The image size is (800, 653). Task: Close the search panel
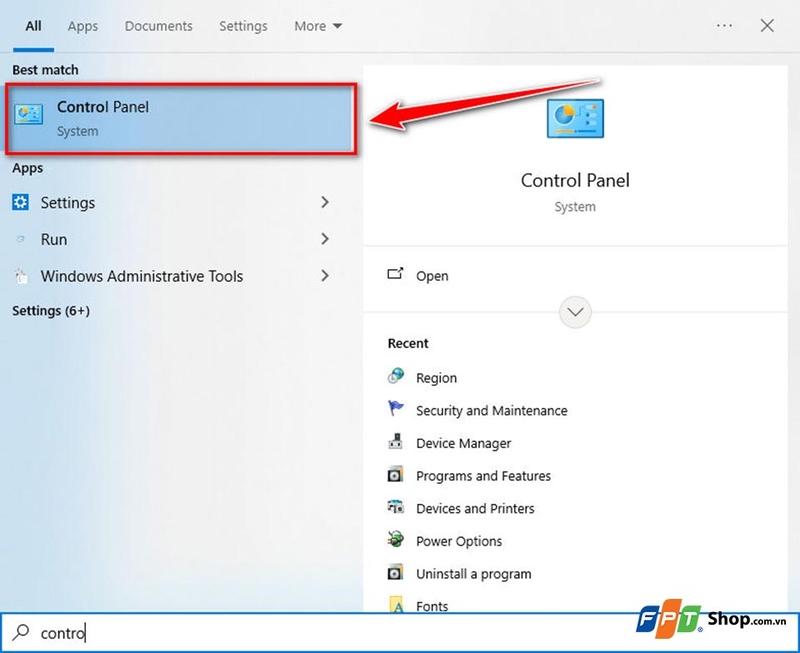pos(767,26)
